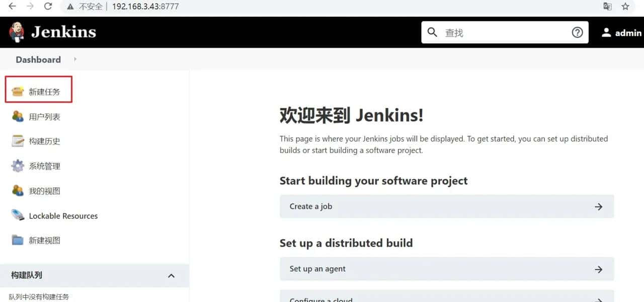Toggle the bookmark star icon

click(624, 7)
